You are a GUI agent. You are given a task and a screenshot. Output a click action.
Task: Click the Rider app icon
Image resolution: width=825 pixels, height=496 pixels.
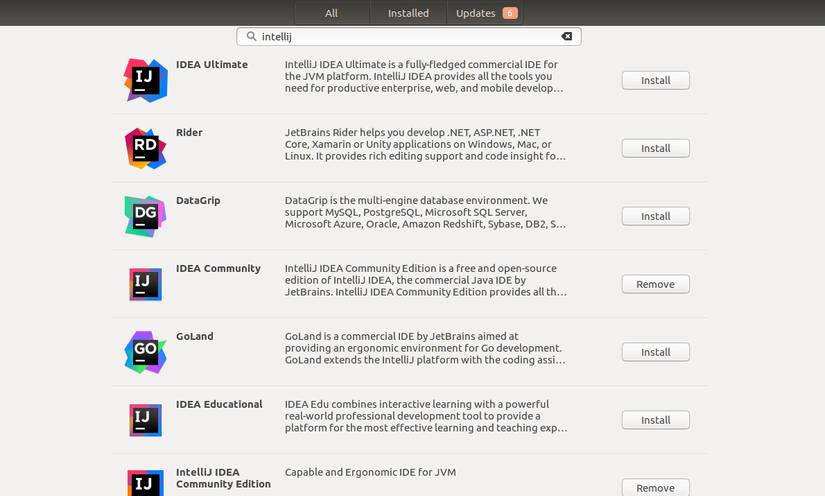(x=145, y=148)
